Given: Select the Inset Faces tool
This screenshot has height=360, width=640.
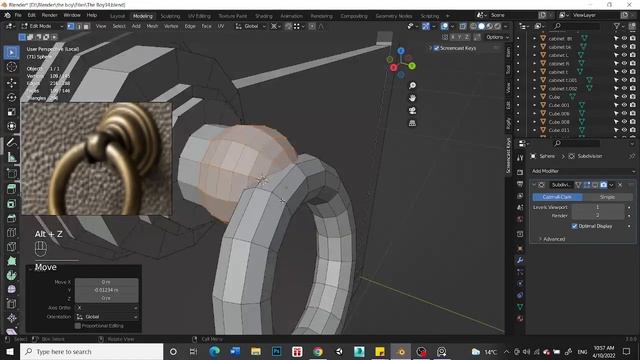Looking at the screenshot, I should tap(11, 204).
